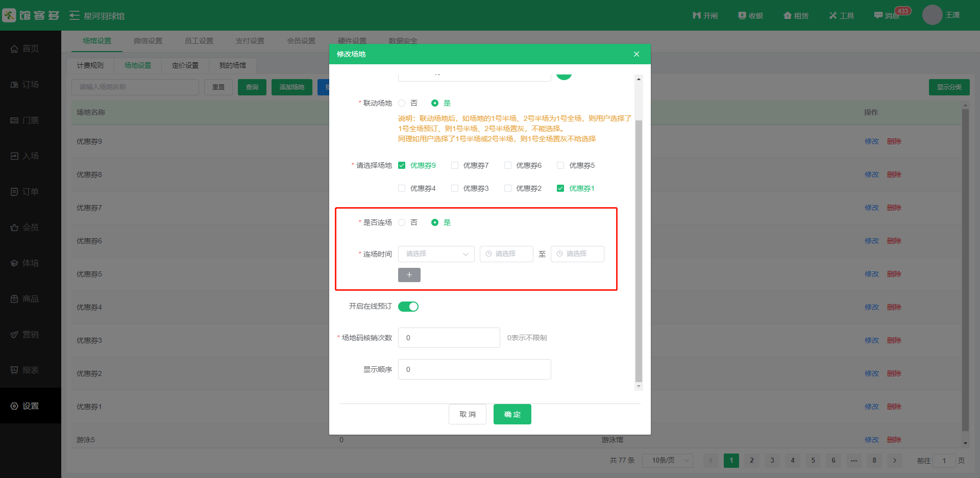Open the 10条/页 page size dropdown
980x478 pixels.
[x=667, y=460]
